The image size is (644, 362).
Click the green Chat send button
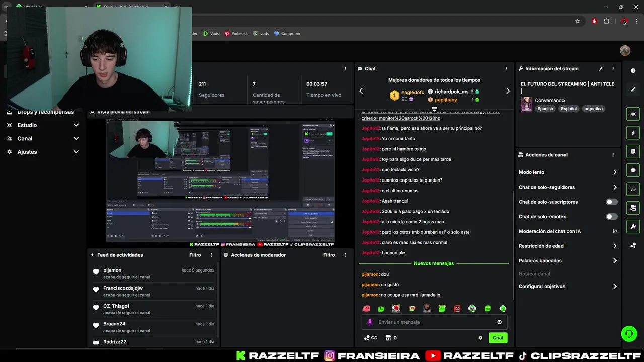(498, 338)
